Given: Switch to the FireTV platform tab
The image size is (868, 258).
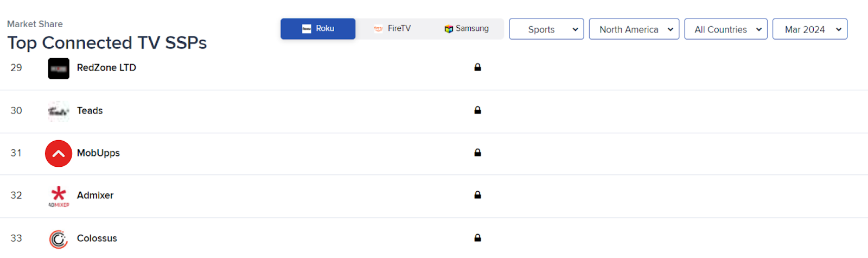Looking at the screenshot, I should click(x=392, y=29).
